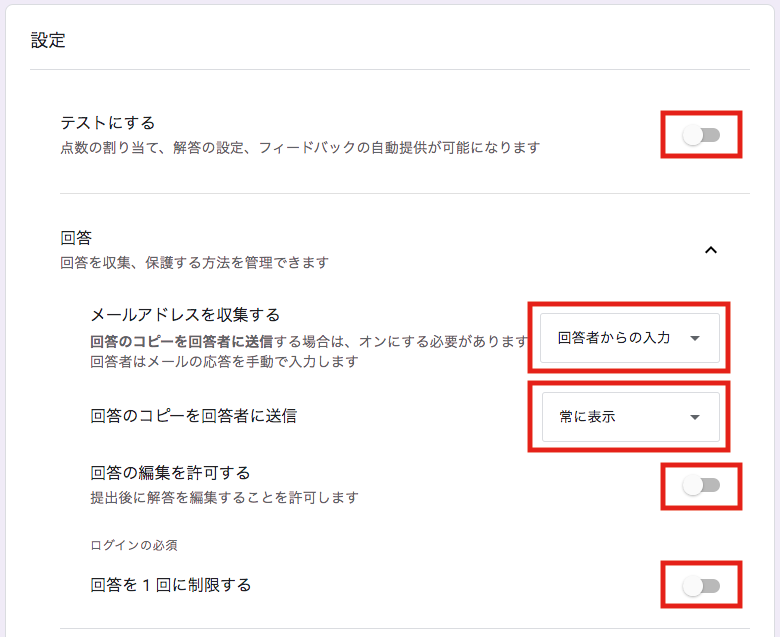This screenshot has width=780, height=637.
Task: Click the 提出後に解答を編集 description text
Action: 224,497
